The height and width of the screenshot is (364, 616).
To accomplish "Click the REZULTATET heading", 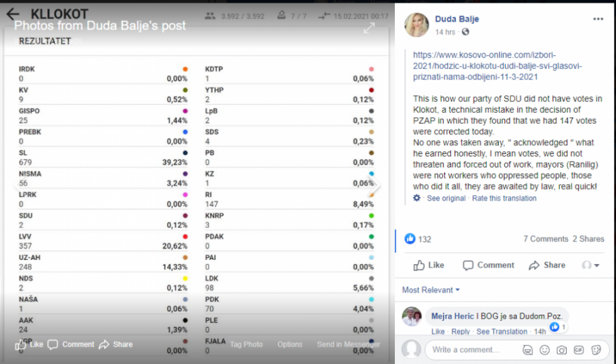I will (44, 41).
